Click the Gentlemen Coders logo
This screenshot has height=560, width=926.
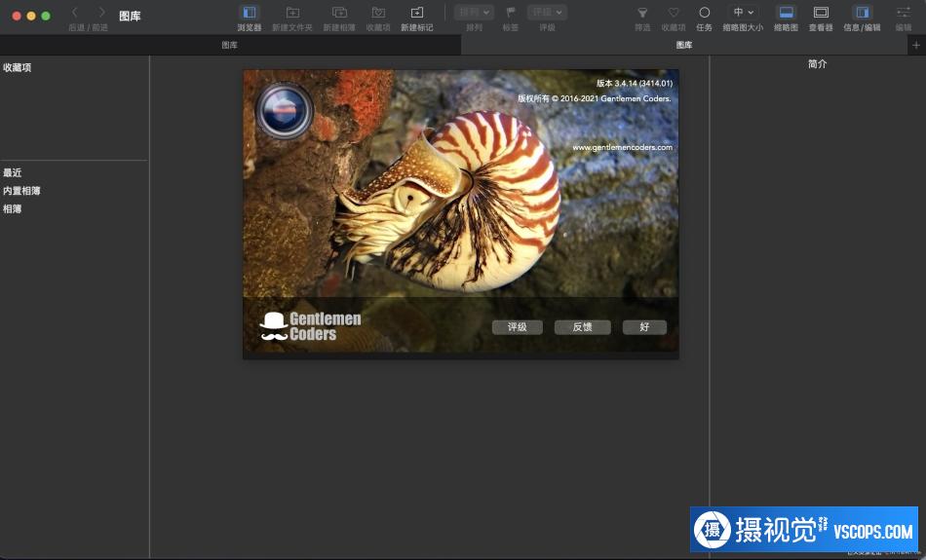click(x=311, y=326)
